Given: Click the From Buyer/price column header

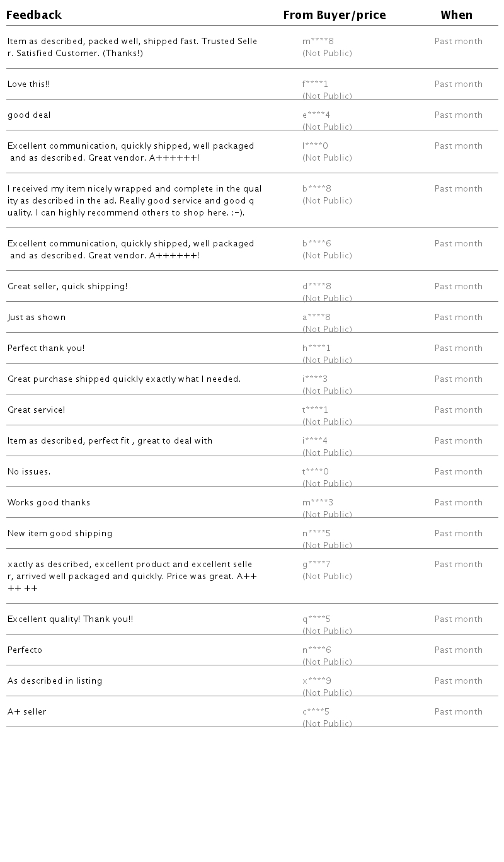Looking at the screenshot, I should point(334,15).
